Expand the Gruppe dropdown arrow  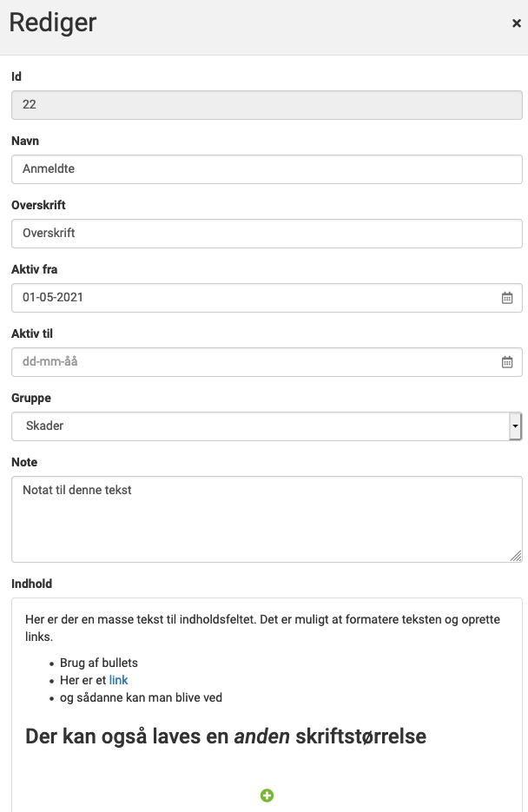click(x=515, y=426)
